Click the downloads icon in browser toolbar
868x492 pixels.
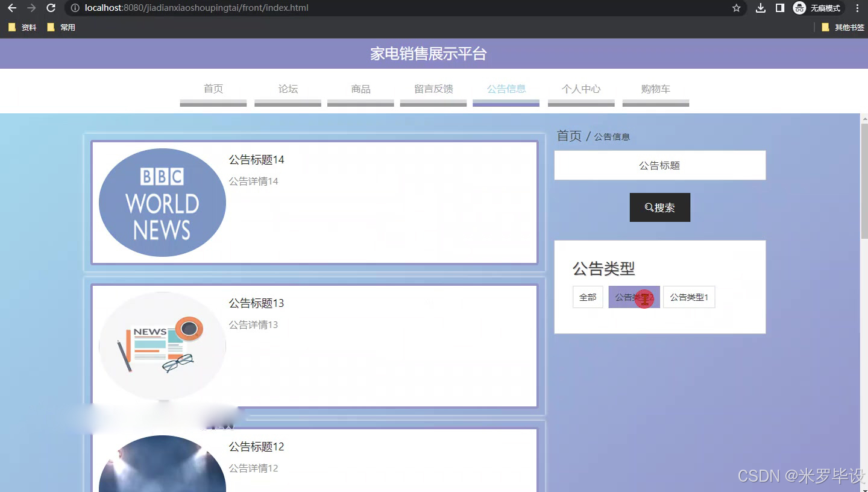(760, 8)
